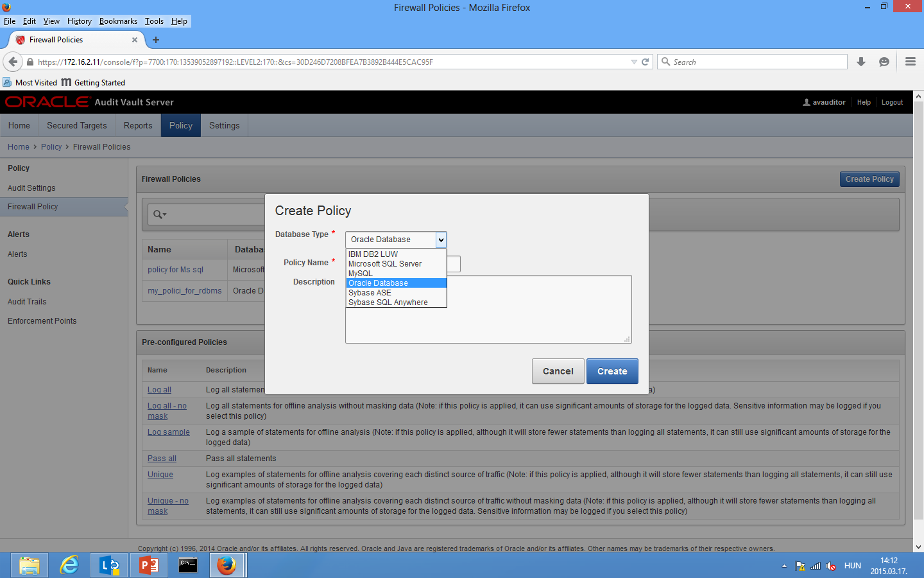The height and width of the screenshot is (578, 924).
Task: Open a new tab with plus icon
Action: tap(156, 40)
